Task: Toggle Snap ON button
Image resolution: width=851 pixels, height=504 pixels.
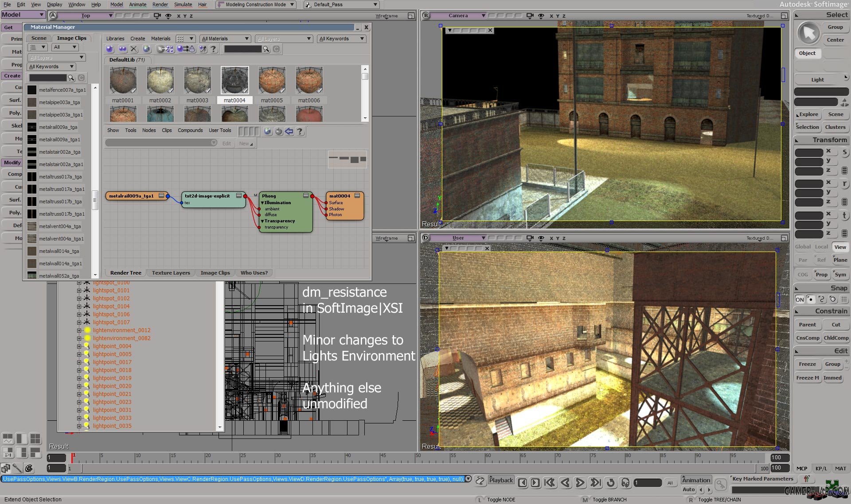Action: point(800,299)
